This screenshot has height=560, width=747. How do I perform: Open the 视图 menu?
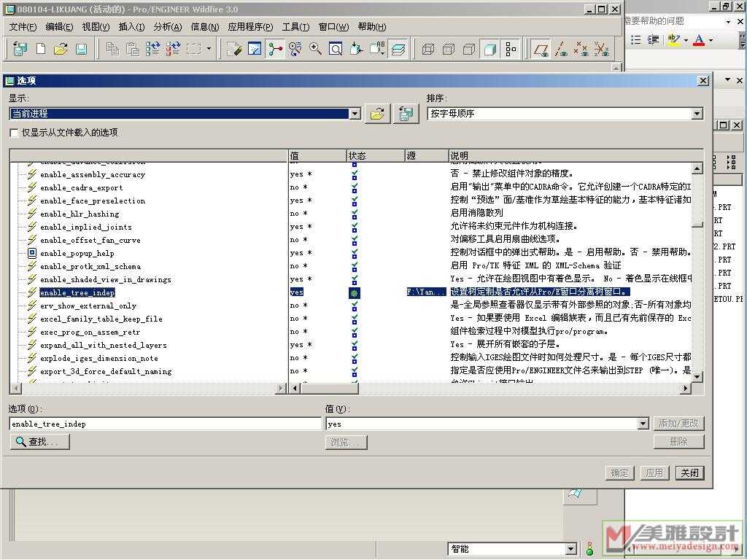pos(96,27)
